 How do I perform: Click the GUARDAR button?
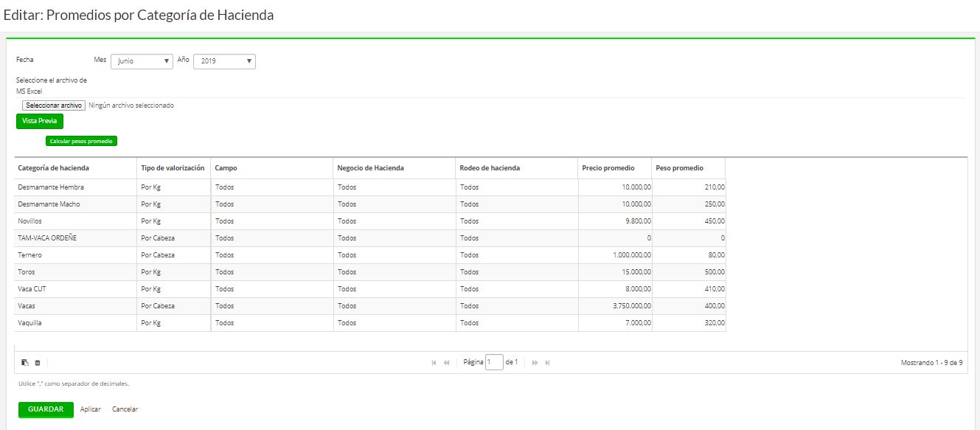coord(46,409)
